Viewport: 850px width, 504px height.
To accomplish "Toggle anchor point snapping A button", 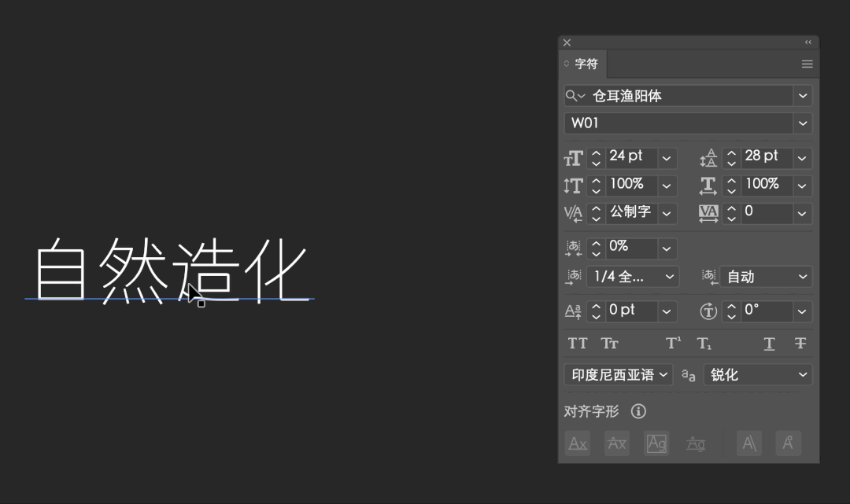I will tap(788, 443).
